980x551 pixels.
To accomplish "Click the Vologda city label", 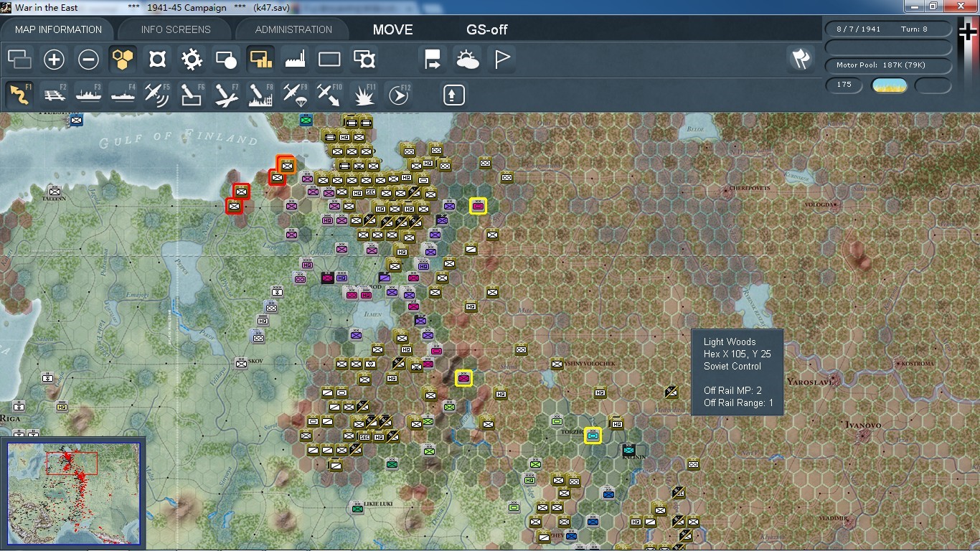I will (819, 204).
